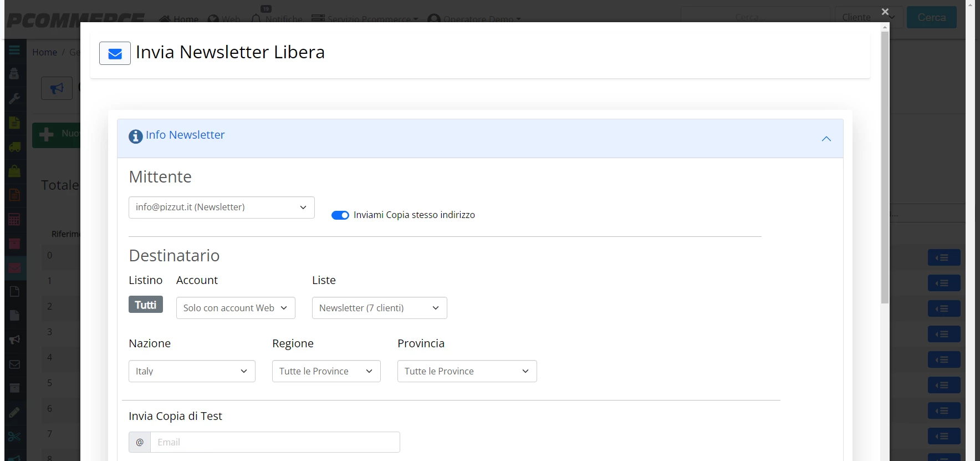Close the Invia Newsletter Libera dialog
The image size is (980, 461).
(x=885, y=12)
